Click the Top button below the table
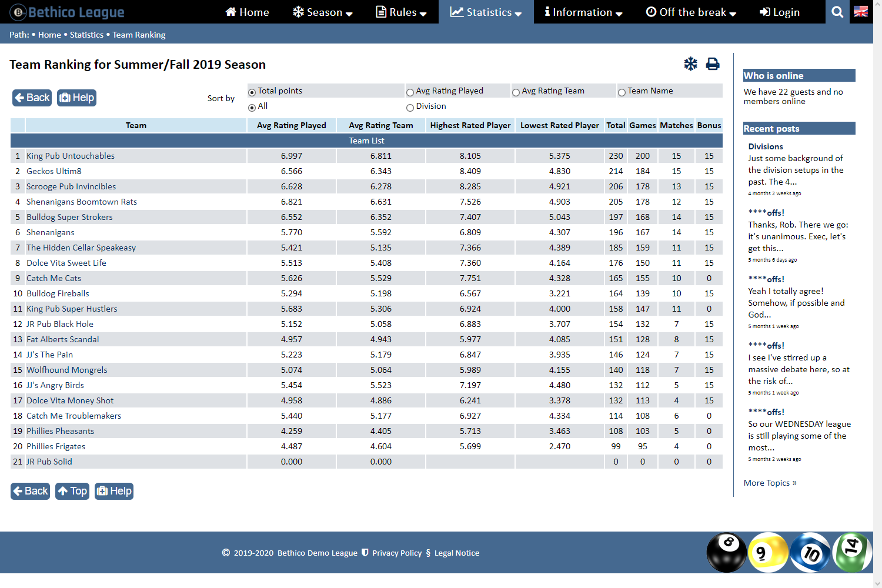 coord(72,491)
